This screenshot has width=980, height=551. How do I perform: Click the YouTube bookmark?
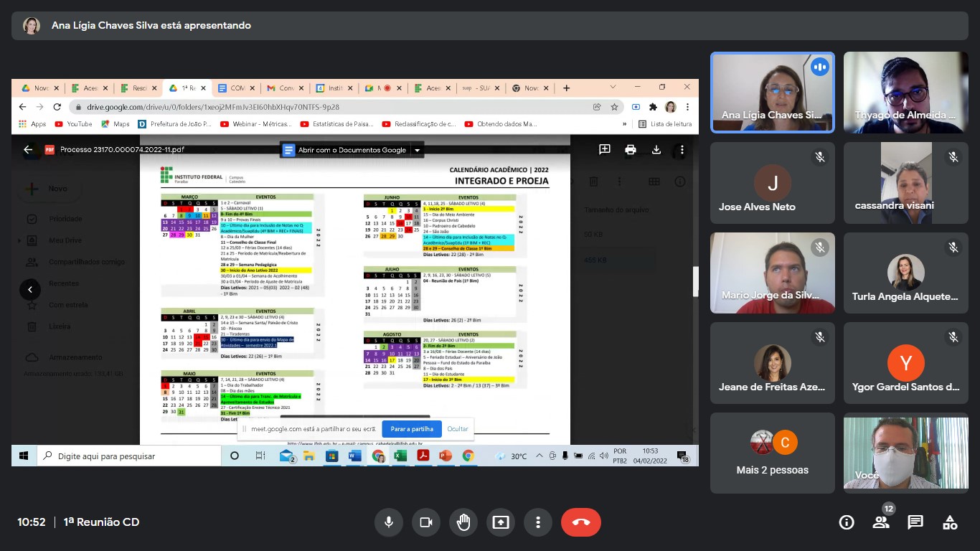(74, 124)
